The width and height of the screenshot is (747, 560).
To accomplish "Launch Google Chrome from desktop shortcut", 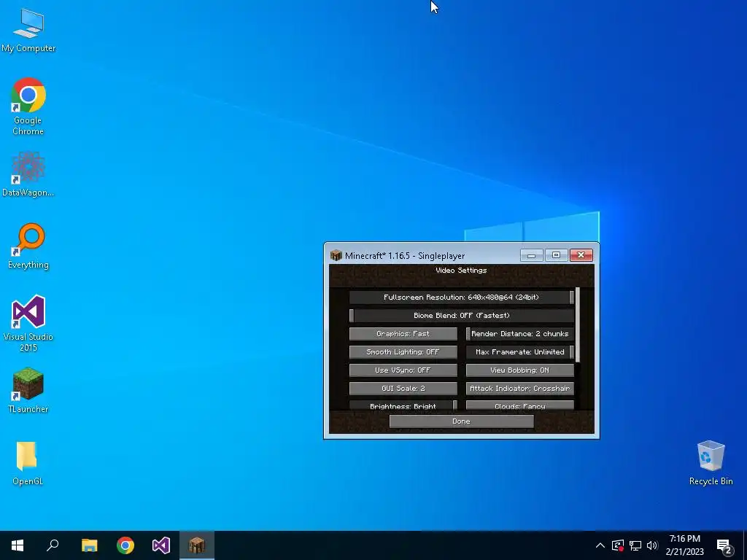I will [x=28, y=106].
